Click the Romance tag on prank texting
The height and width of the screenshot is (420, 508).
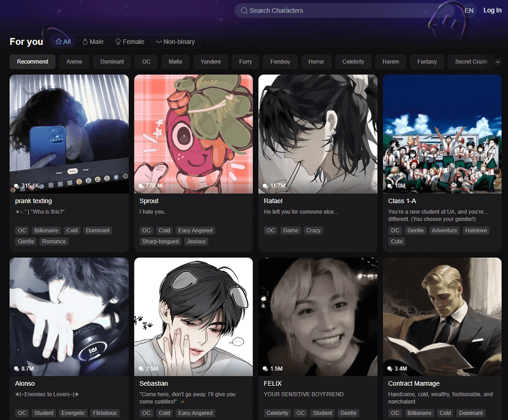tap(54, 241)
